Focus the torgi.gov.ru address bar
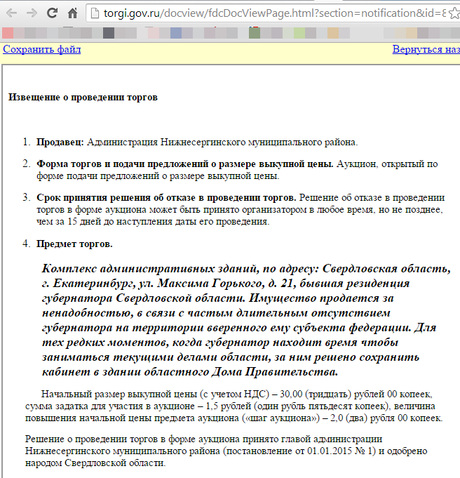This screenshot has height=478, width=460. click(x=267, y=13)
